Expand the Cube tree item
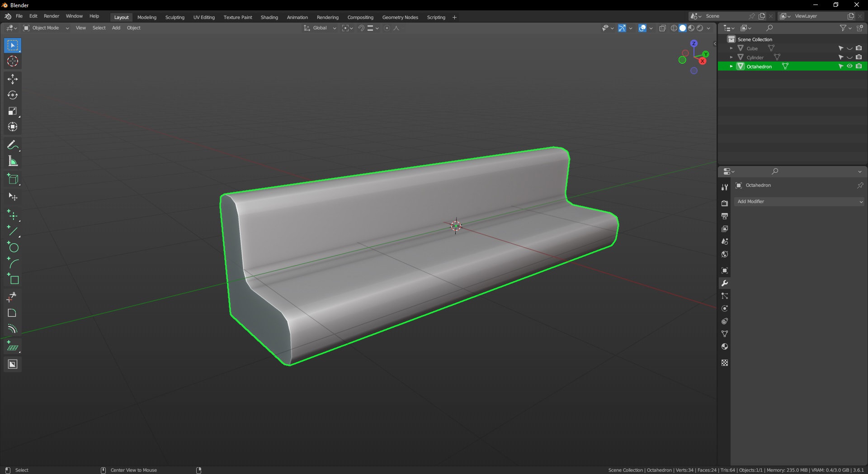This screenshot has height=474, width=868. coord(731,48)
